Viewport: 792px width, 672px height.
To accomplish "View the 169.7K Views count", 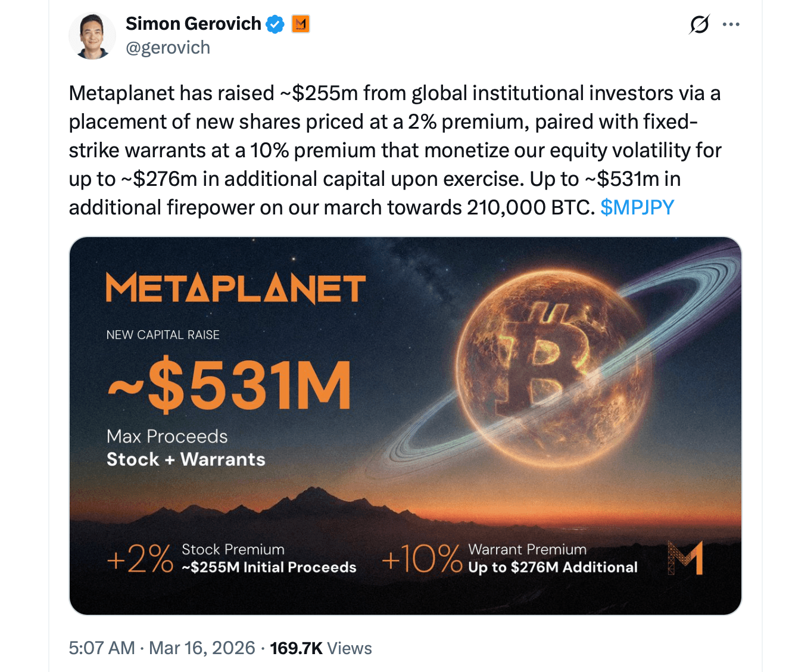I will coord(320,648).
